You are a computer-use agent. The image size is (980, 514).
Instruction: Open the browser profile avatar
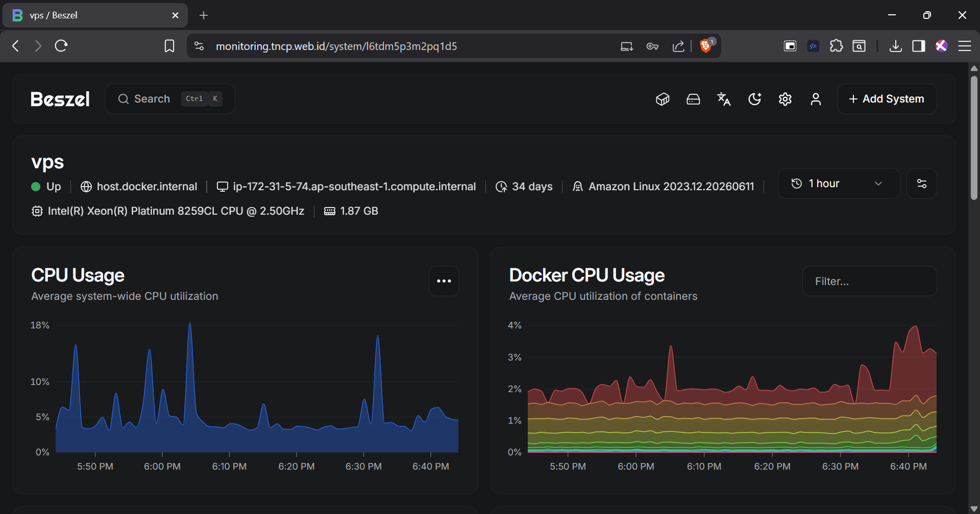942,46
